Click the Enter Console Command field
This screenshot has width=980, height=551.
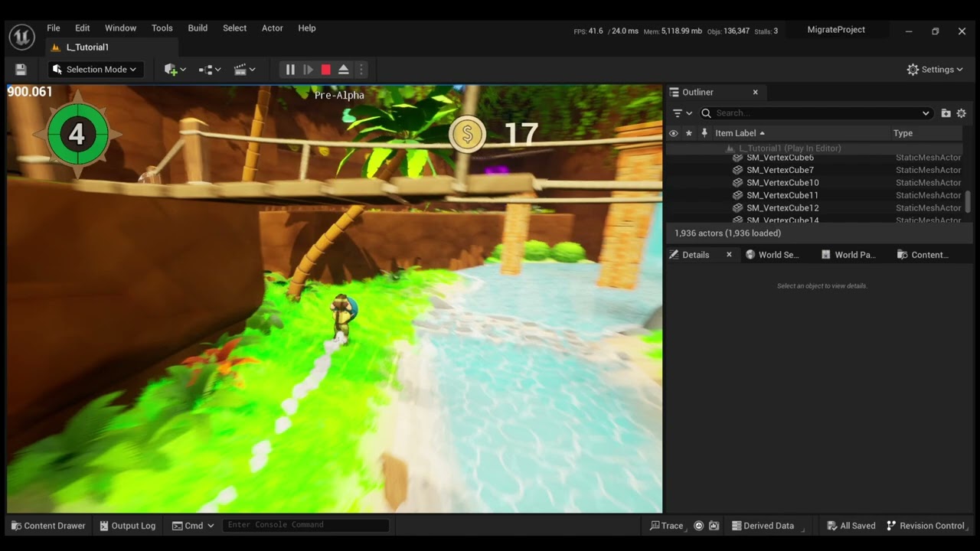coord(305,525)
